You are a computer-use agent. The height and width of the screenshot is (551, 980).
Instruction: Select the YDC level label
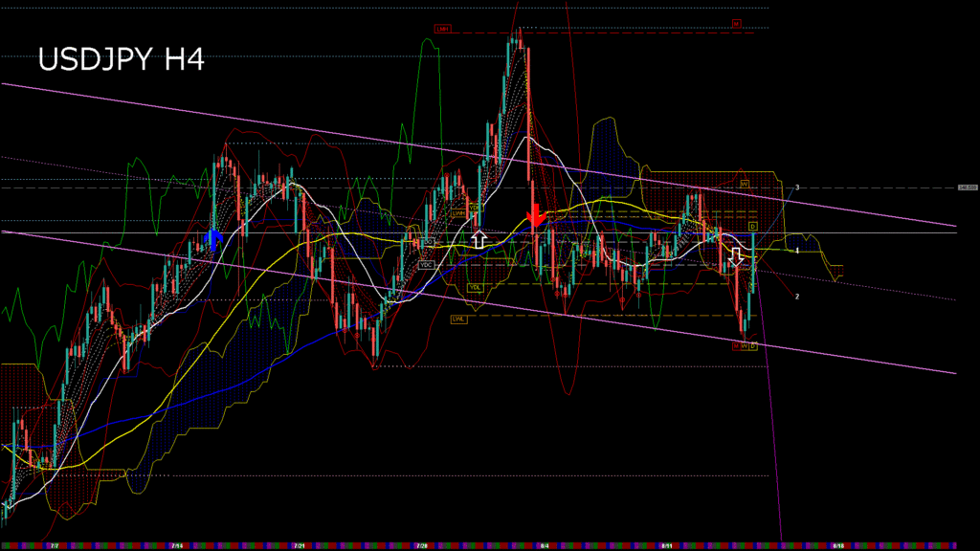[427, 264]
